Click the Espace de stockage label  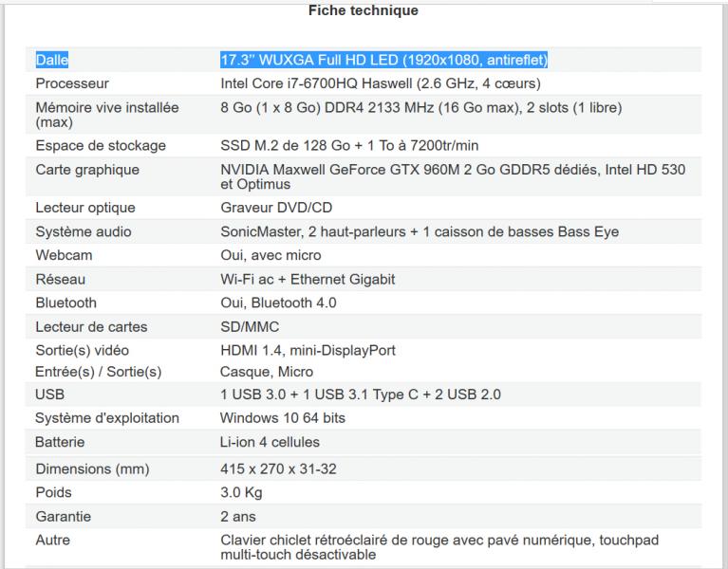pos(101,146)
